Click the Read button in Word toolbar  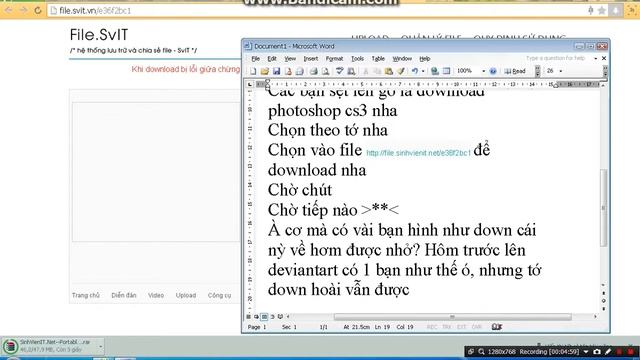(515, 71)
